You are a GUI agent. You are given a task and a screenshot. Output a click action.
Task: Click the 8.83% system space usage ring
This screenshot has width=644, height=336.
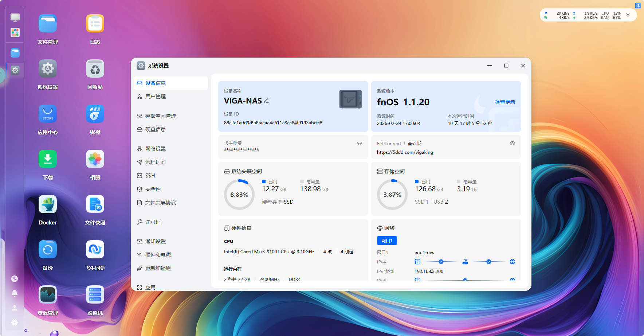(239, 195)
